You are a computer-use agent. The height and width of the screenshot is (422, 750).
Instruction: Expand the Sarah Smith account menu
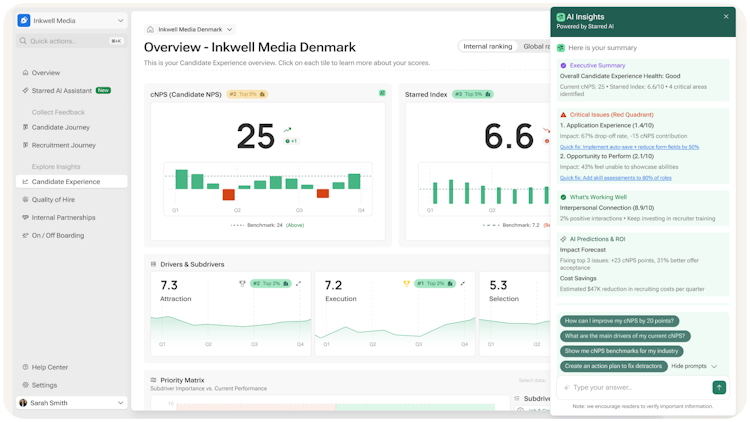(x=121, y=403)
